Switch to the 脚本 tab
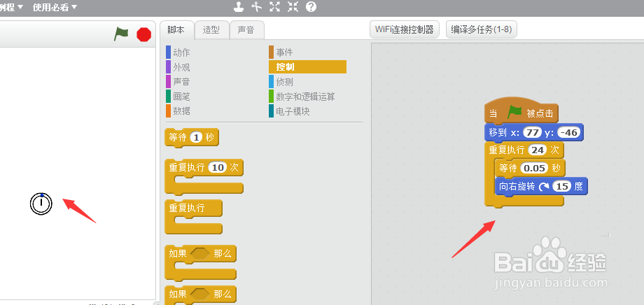The height and width of the screenshot is (305, 644). click(176, 30)
